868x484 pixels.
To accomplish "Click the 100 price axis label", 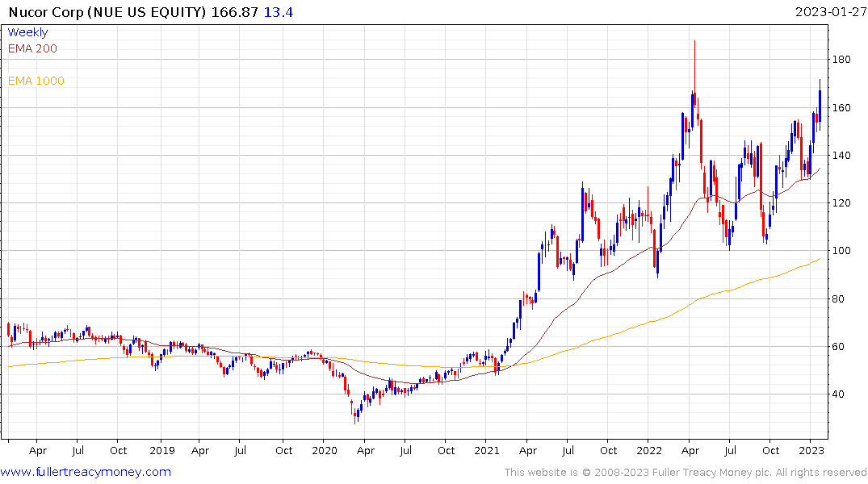I will pos(841,251).
